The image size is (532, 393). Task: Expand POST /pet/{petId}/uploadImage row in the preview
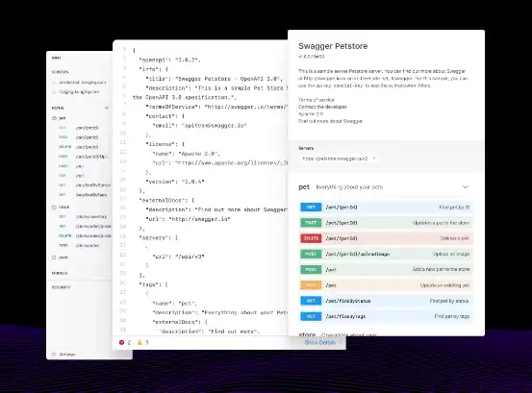coord(386,254)
